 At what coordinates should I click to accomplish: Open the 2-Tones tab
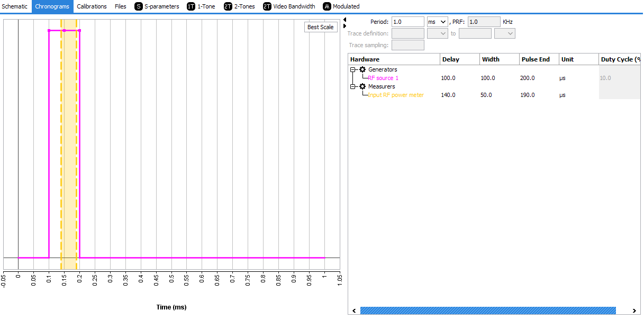[239, 6]
